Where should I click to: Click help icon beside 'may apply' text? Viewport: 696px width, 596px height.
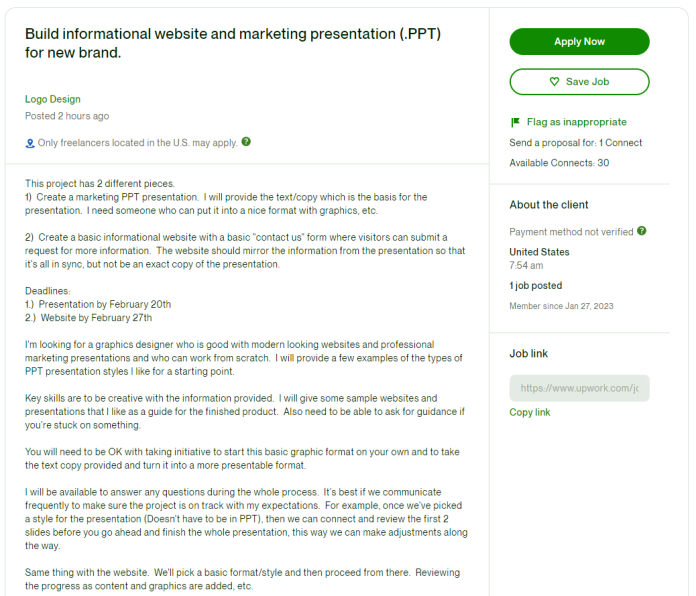(246, 142)
